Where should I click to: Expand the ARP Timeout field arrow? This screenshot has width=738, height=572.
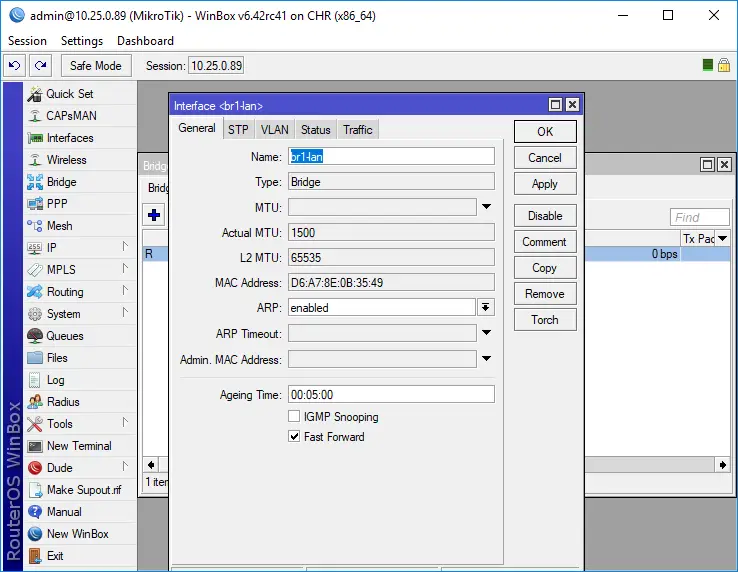[487, 333]
